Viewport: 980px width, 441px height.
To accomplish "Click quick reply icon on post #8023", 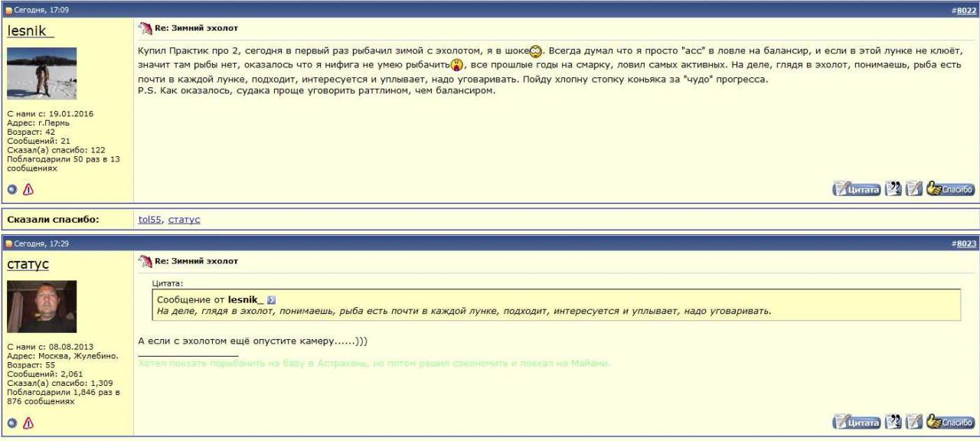I will click(x=912, y=422).
